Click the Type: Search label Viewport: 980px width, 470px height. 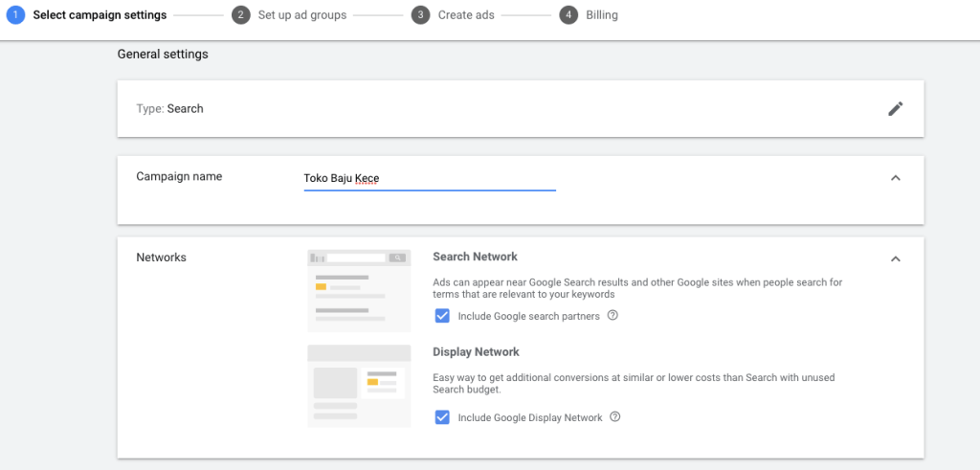(x=169, y=109)
